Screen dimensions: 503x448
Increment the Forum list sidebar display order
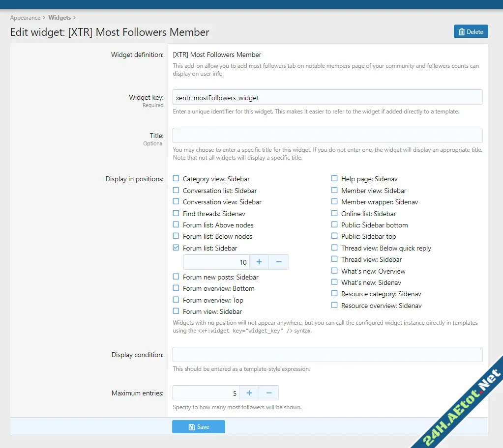pyautogui.click(x=259, y=262)
